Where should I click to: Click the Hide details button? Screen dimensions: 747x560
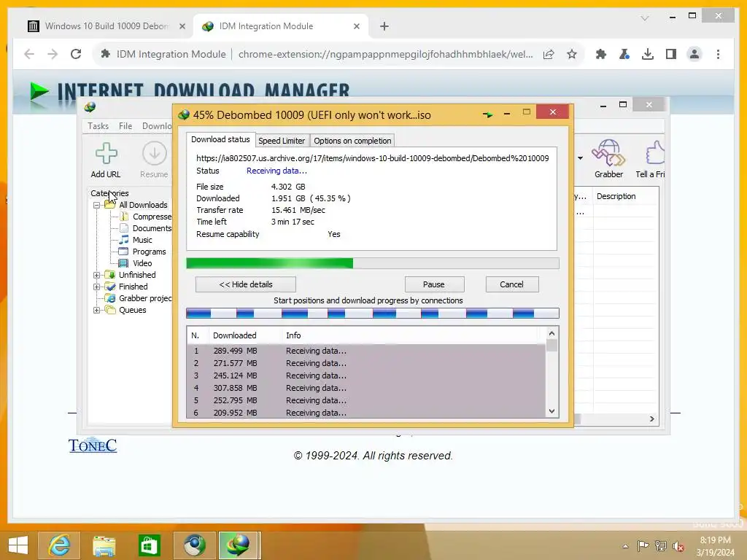pos(245,284)
